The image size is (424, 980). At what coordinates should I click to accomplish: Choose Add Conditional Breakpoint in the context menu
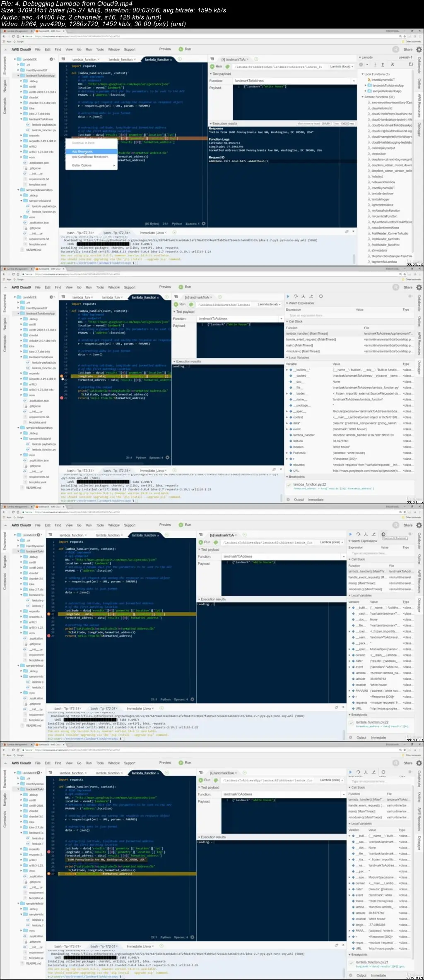[92, 157]
